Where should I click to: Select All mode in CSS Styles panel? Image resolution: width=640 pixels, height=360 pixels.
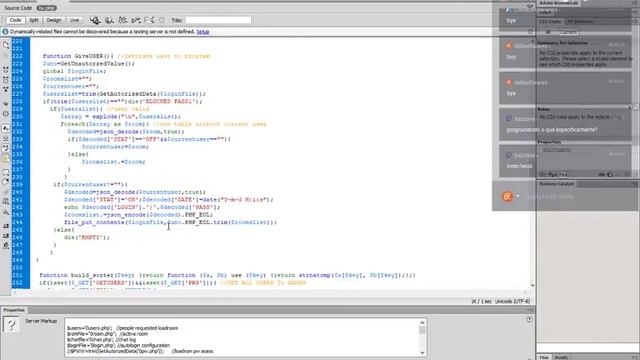[548, 32]
